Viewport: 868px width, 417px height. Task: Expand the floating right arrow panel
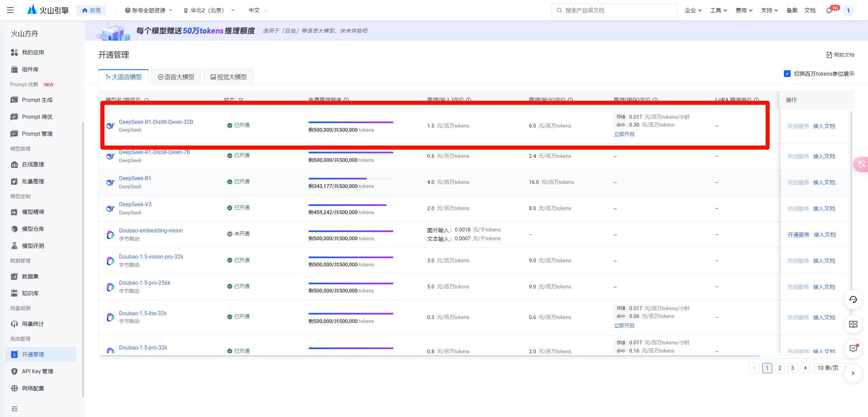[853, 373]
